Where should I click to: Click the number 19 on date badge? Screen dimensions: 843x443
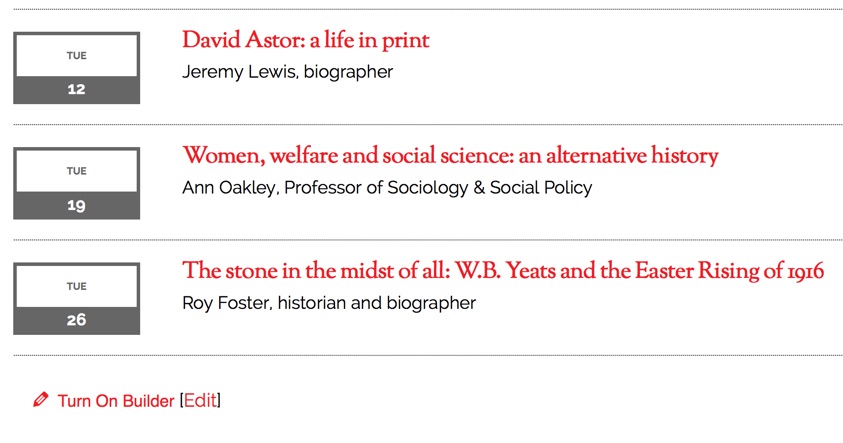(76, 206)
